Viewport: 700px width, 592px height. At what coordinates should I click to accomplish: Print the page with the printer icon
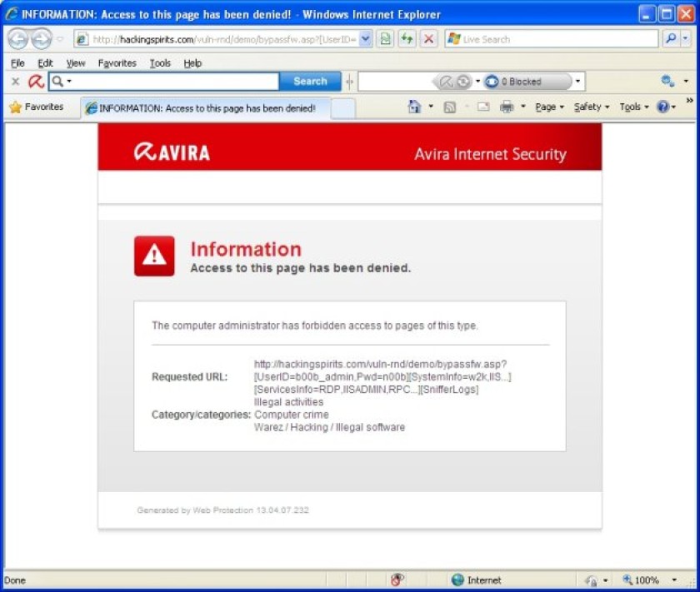coord(507,107)
